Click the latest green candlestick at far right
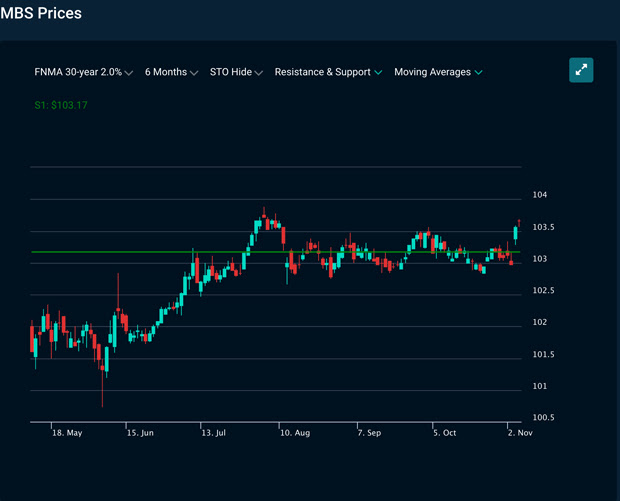Viewport: 620px width, 501px height. click(516, 232)
